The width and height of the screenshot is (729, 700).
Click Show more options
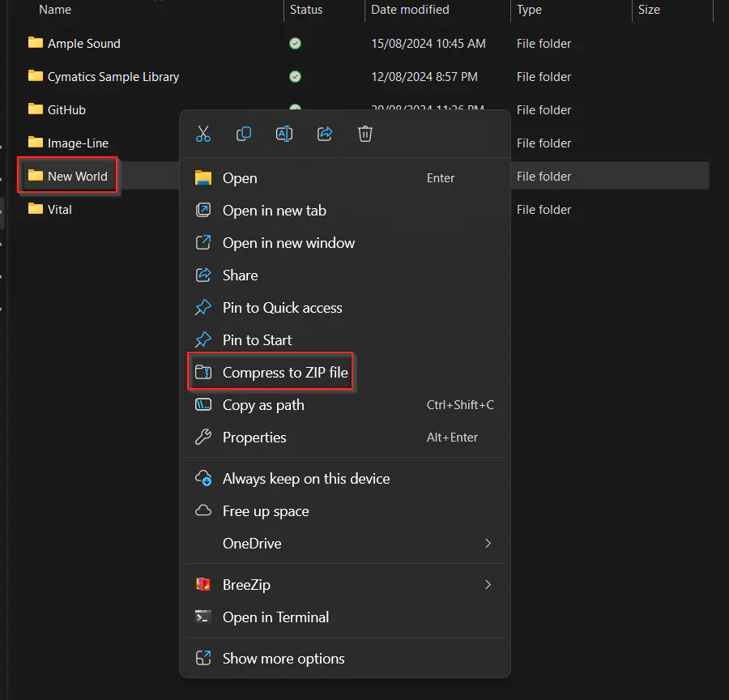(x=283, y=659)
